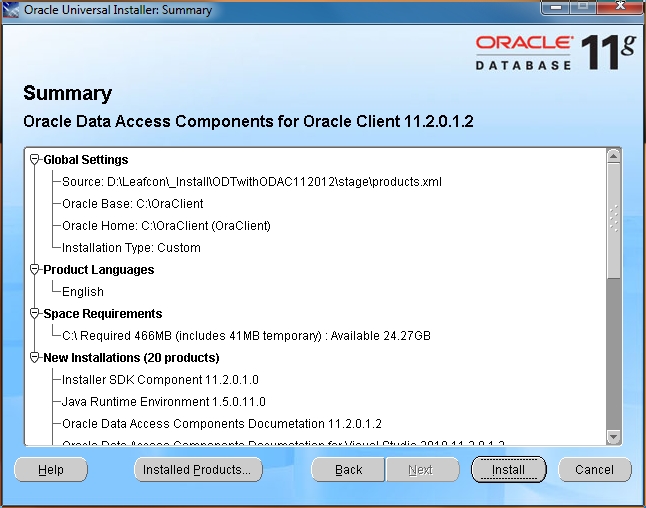The height and width of the screenshot is (508, 646).
Task: Click the Global Settings heading
Action: coord(86,159)
